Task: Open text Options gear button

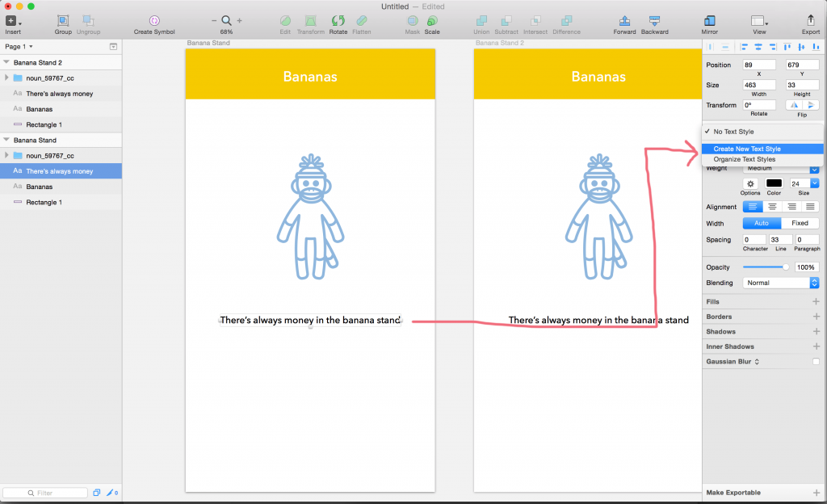Action: click(x=750, y=184)
